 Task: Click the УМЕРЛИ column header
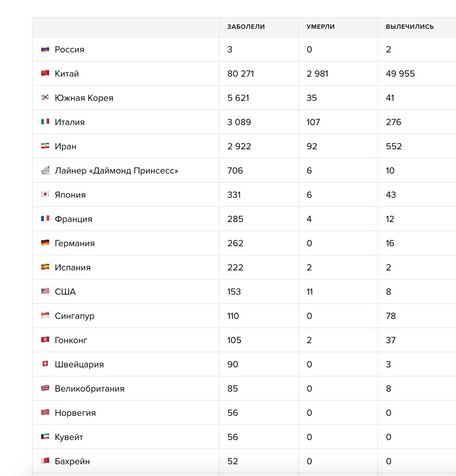(321, 27)
